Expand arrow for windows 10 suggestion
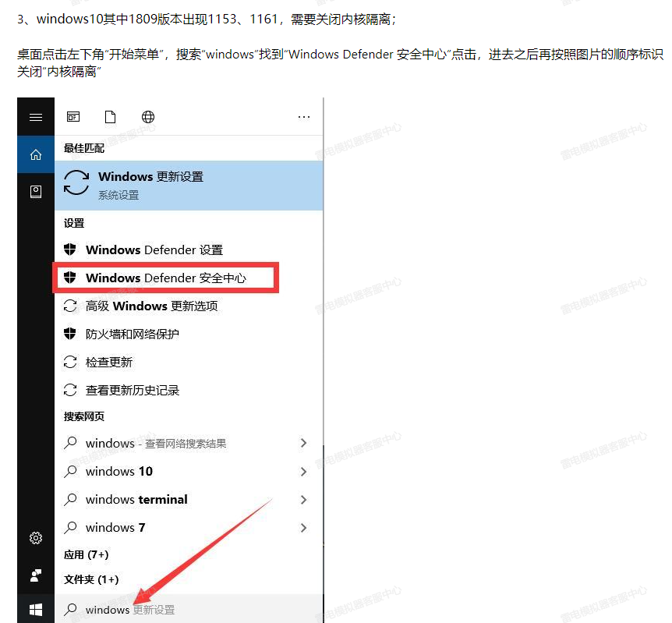Screen dimensions: 672x623 click(303, 472)
